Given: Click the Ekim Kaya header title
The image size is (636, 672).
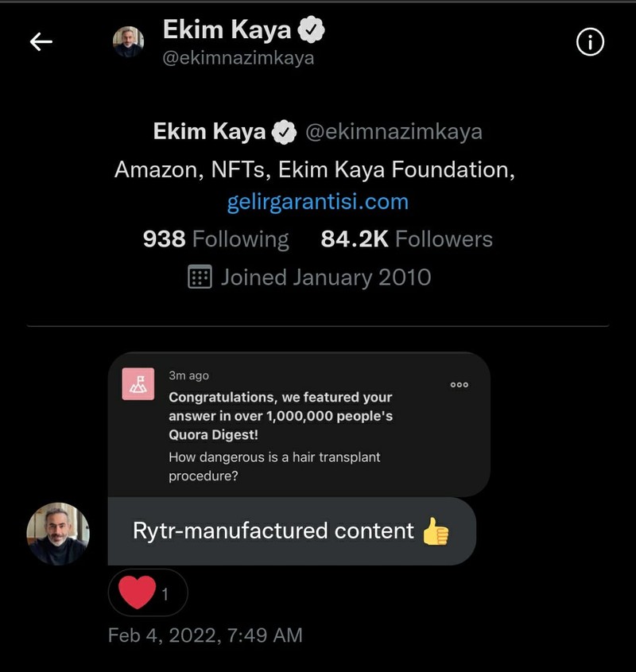Looking at the screenshot, I should coord(227,31).
